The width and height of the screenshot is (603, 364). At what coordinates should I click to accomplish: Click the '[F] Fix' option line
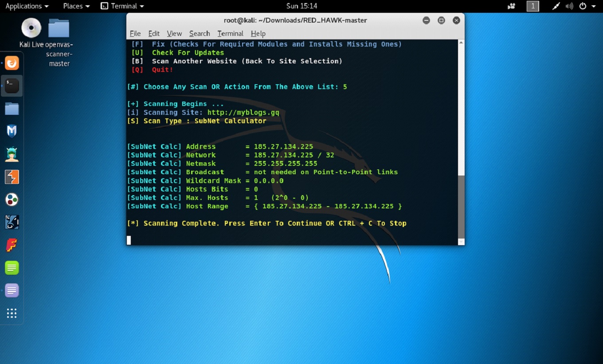click(266, 44)
